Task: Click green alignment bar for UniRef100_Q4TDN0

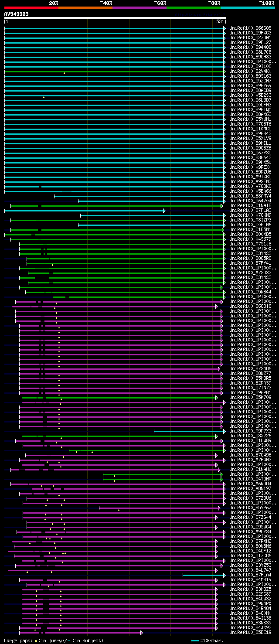Action: 163,479
